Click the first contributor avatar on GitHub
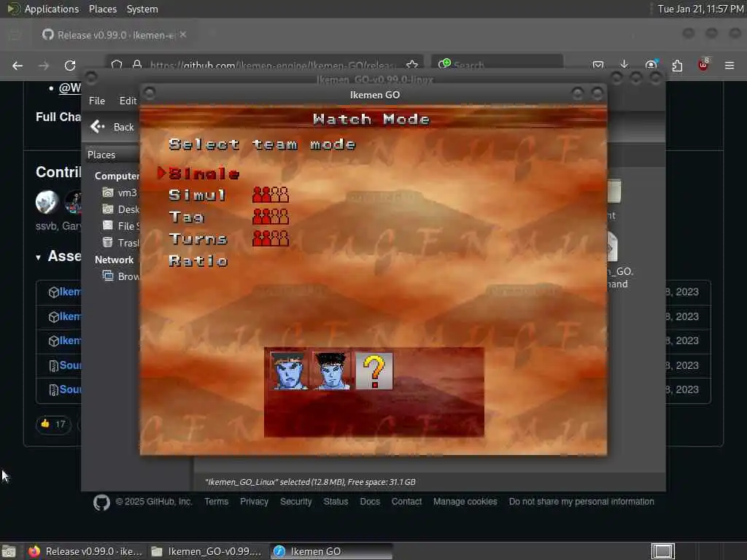Screen dimensions: 747x560 pos(47,202)
